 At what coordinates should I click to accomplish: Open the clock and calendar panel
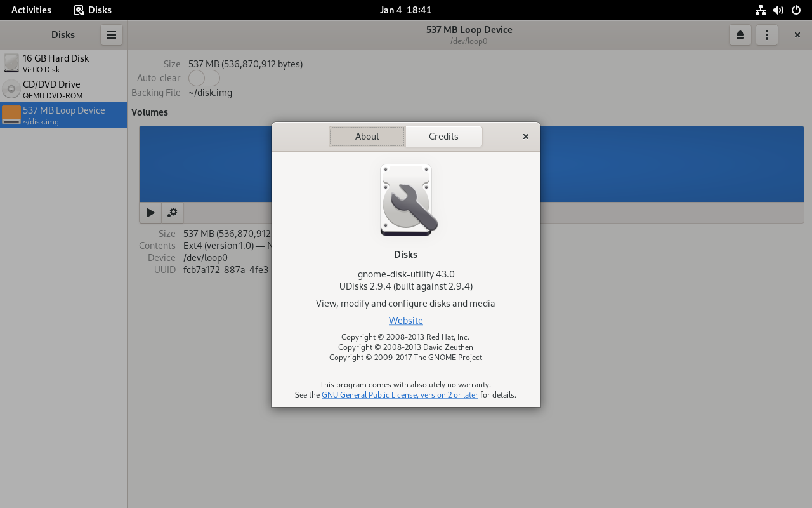pos(406,10)
